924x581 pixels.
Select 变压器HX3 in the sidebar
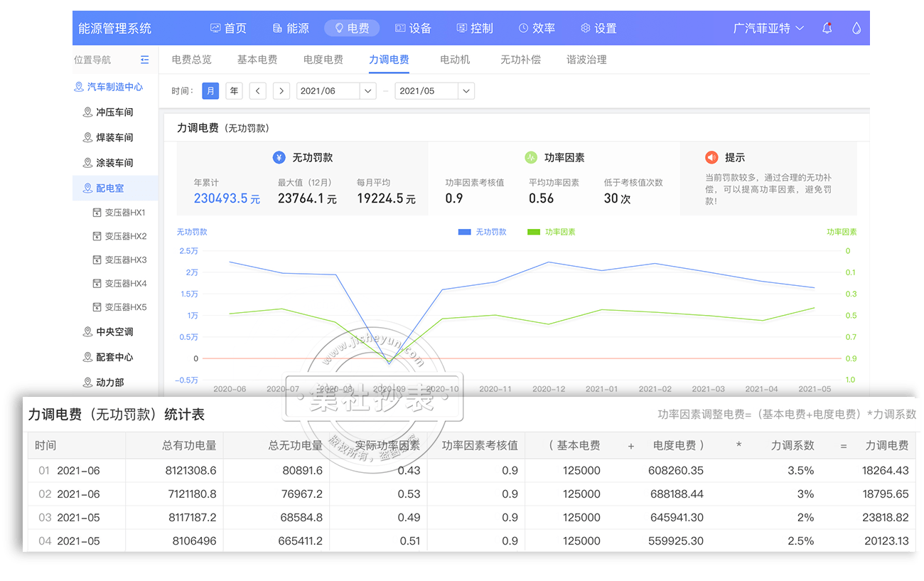click(x=125, y=260)
